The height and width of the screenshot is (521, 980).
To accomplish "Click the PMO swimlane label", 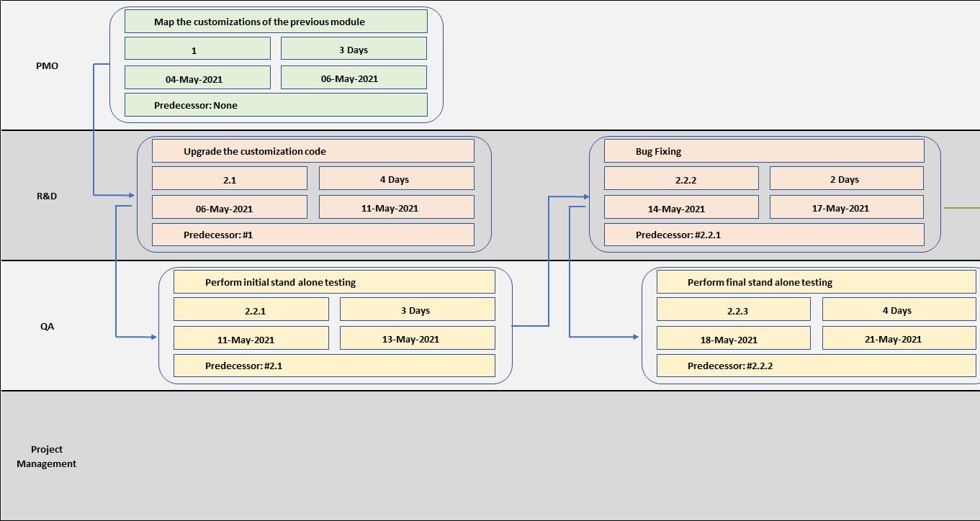I will coord(46,65).
